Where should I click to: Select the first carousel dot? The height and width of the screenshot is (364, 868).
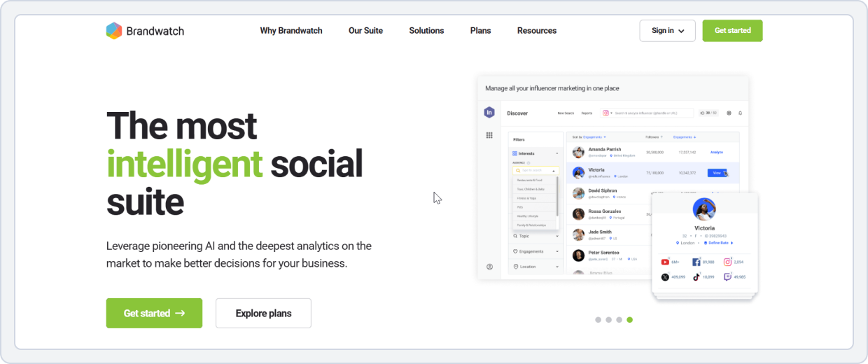click(x=598, y=320)
